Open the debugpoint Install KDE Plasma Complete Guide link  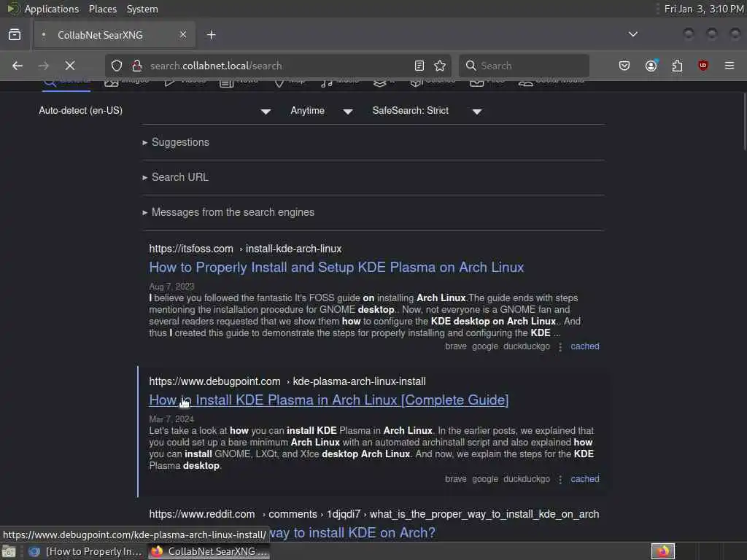[329, 400]
